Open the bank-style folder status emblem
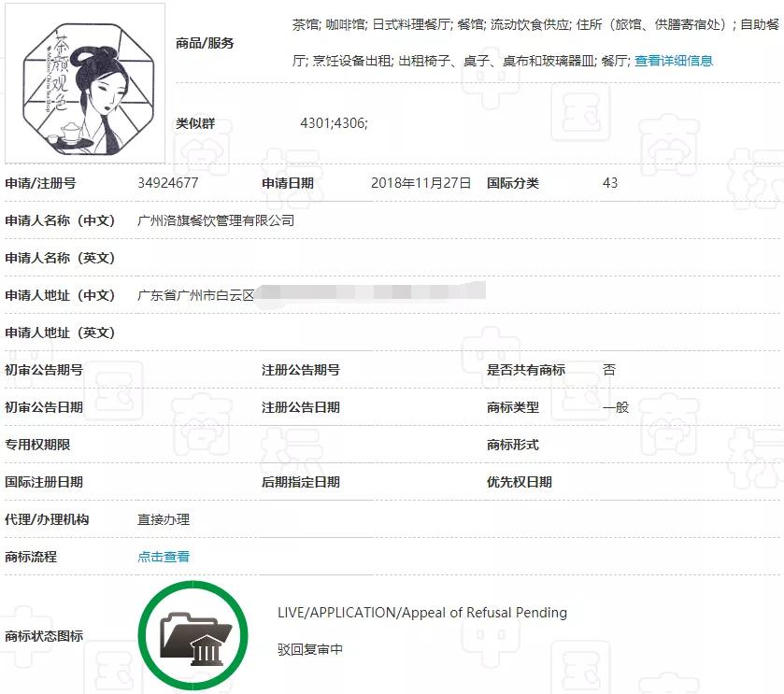 [x=192, y=635]
